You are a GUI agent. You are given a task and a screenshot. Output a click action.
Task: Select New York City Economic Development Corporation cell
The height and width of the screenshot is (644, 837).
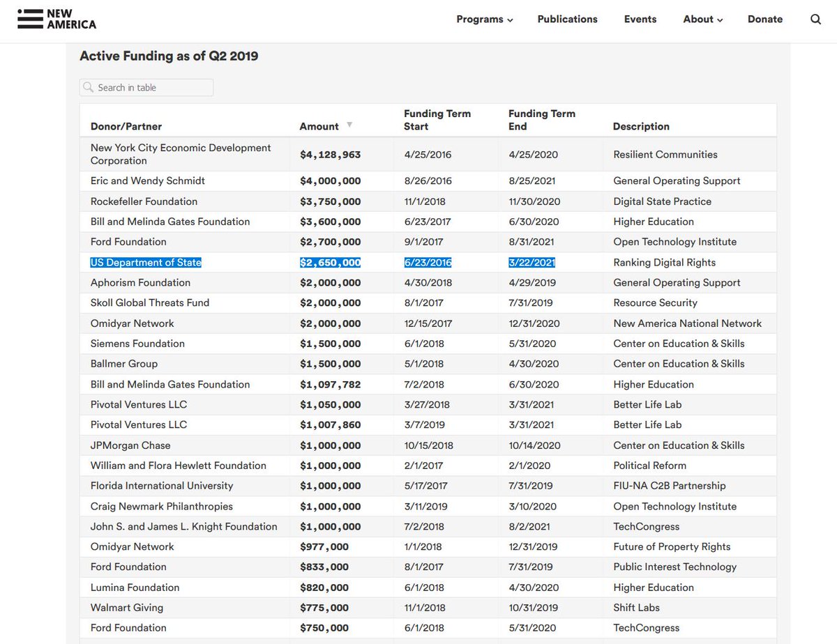pyautogui.click(x=181, y=154)
